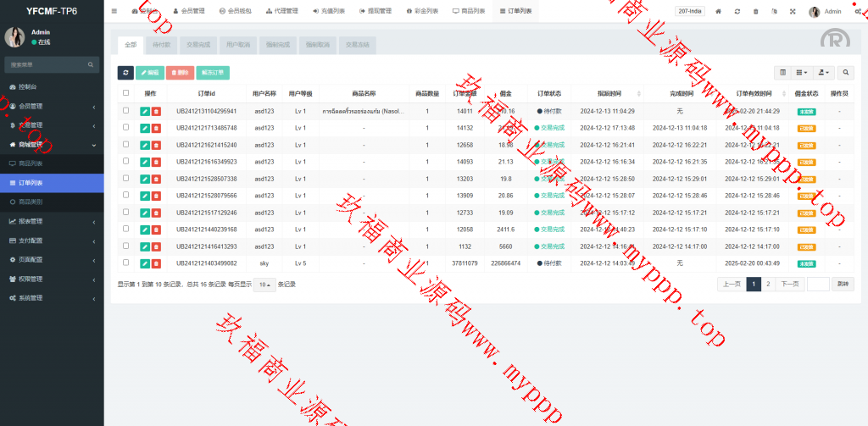
Task: Go to pagination page 2
Action: 768,285
